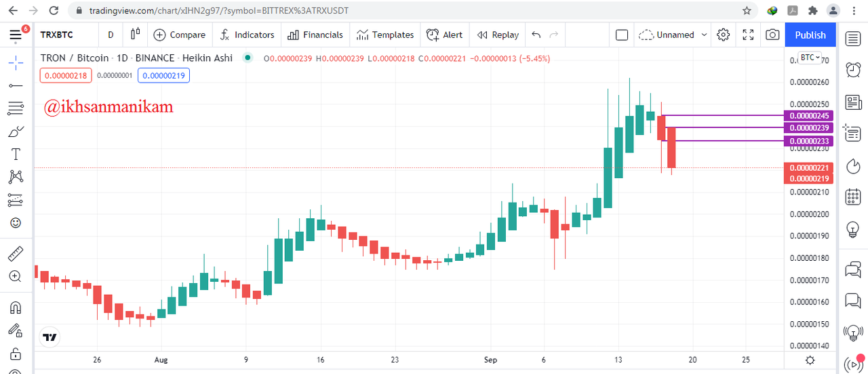Click the green market status dot
Screen dimensions: 868x374
247,58
